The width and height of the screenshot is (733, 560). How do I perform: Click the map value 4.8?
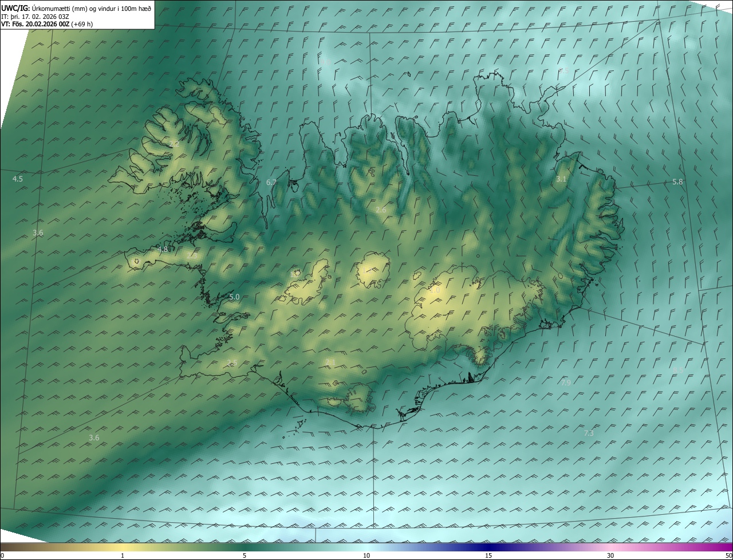point(163,250)
